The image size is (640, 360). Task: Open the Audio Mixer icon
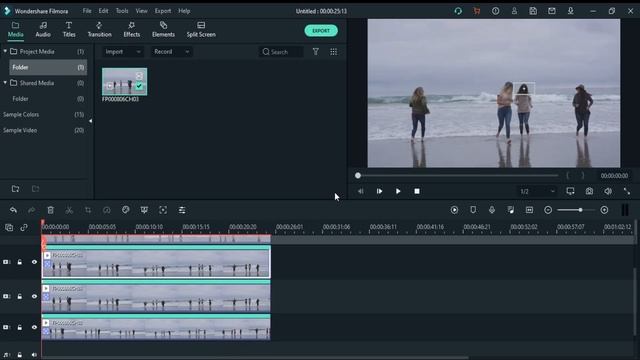point(511,210)
